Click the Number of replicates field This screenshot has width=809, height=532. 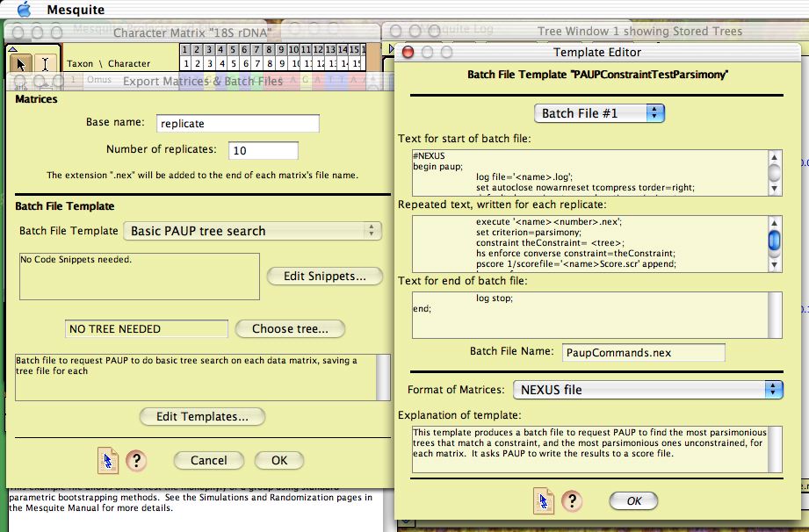[264, 150]
